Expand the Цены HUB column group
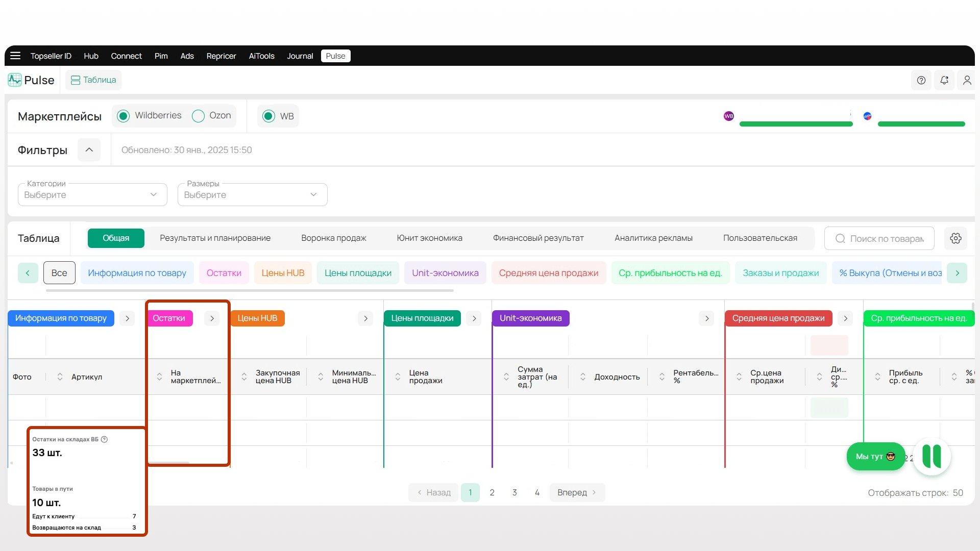This screenshot has height=551, width=980. point(365,318)
